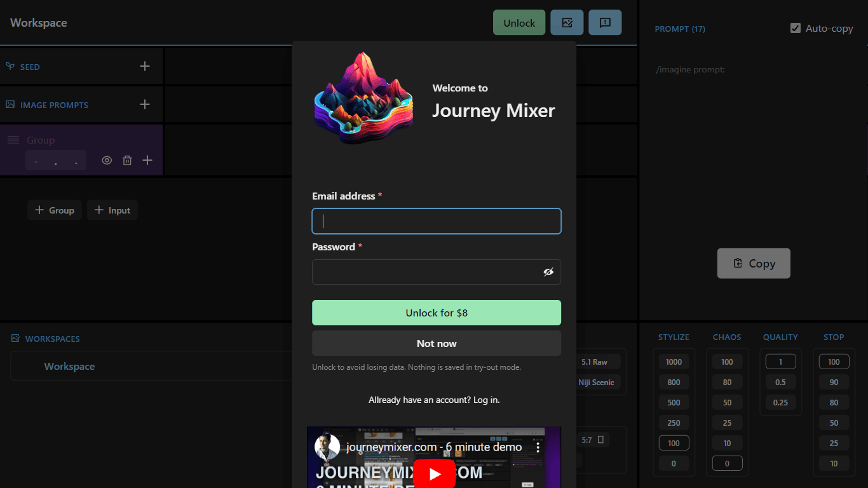Click the YouTube video title 'journeymixer.com - 6 minute demo'
The height and width of the screenshot is (488, 868).
click(x=434, y=447)
